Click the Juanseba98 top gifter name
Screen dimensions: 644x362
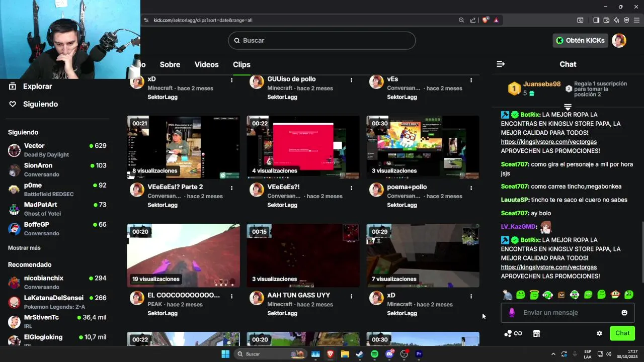[x=542, y=84]
